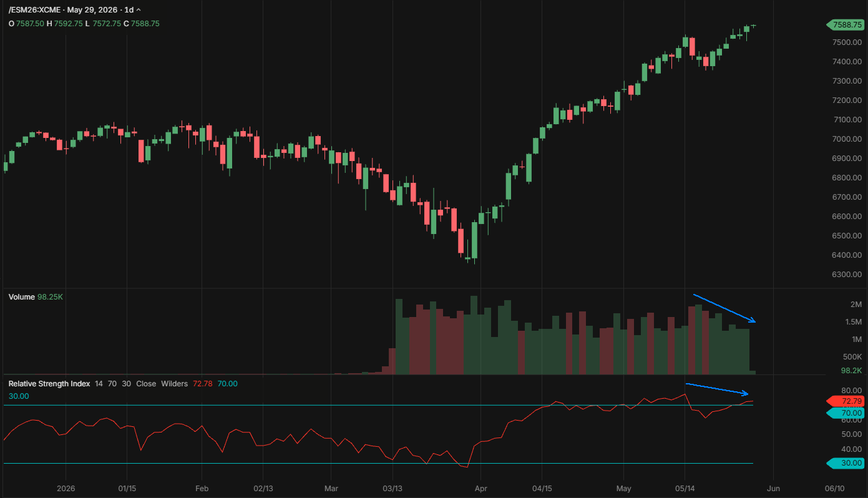Click the red 72.79 RSI axis tag
The image size is (868, 498).
[845, 401]
